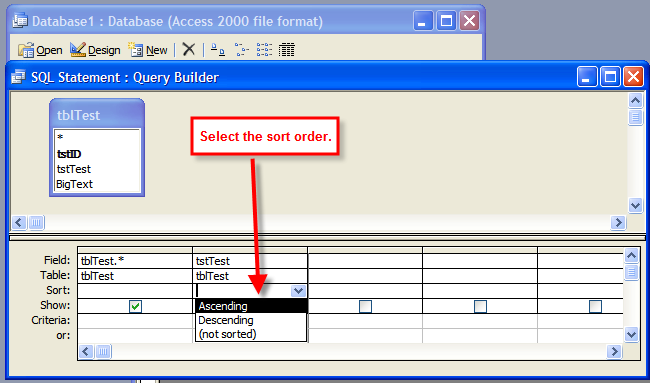The image size is (650, 383).
Task: Click Criteria cell for tblTest.* column
Action: 135,321
